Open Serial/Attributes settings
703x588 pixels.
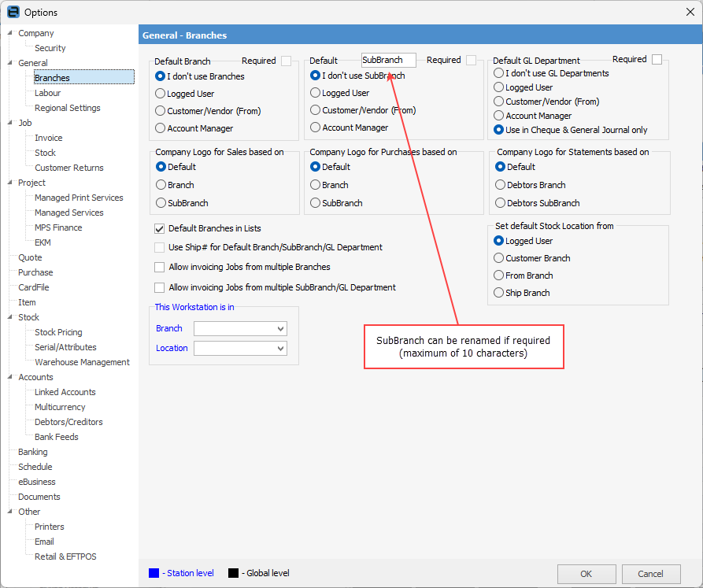pos(65,347)
